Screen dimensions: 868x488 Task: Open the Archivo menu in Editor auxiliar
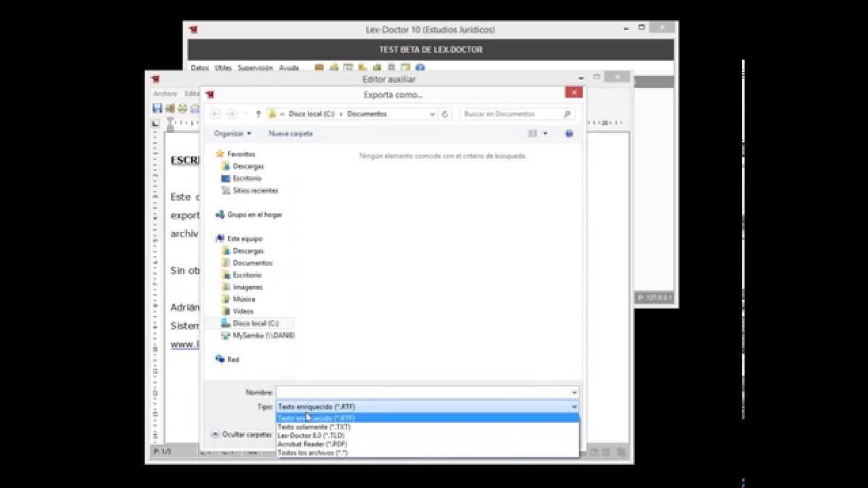tap(165, 94)
